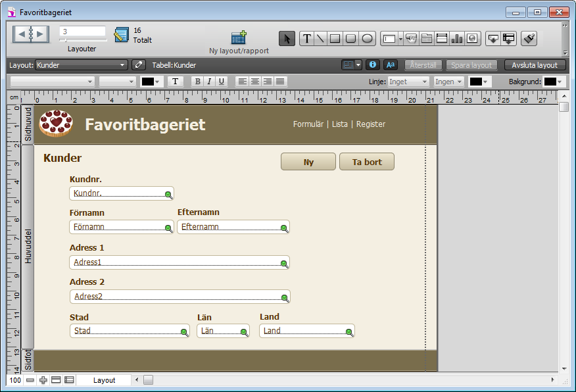Open the Inspector info panel
The width and height of the screenshot is (576, 392).
[372, 65]
